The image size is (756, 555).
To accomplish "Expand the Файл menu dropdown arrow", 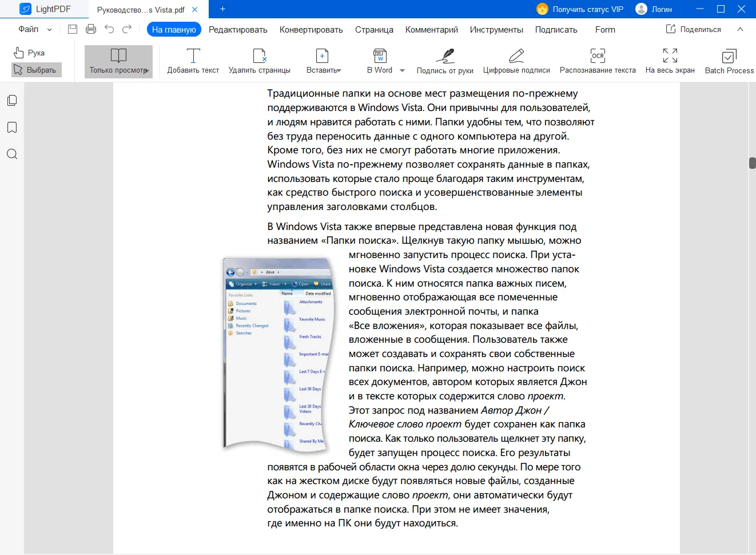I will [49, 30].
